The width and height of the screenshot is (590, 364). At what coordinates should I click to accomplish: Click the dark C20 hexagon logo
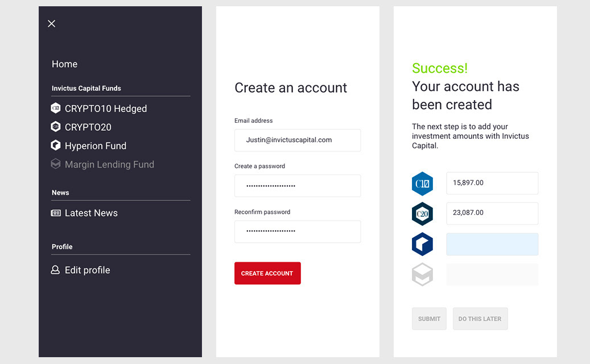(x=422, y=214)
